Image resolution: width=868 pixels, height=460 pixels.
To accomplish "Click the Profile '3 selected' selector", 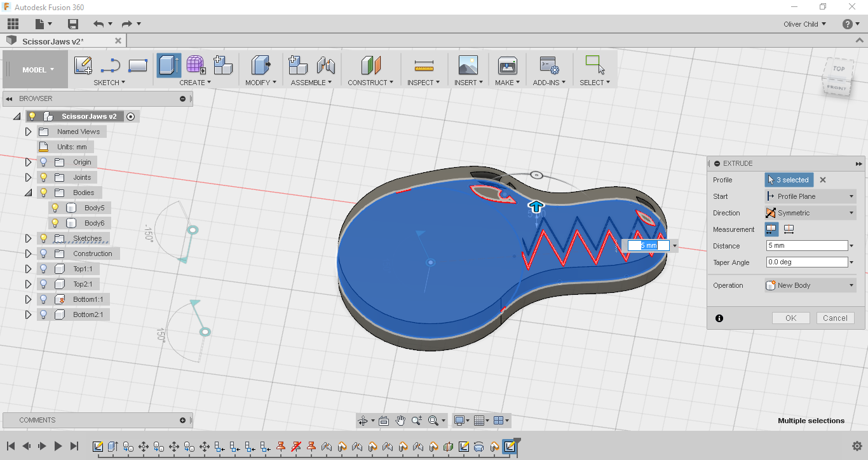I will [x=789, y=180].
